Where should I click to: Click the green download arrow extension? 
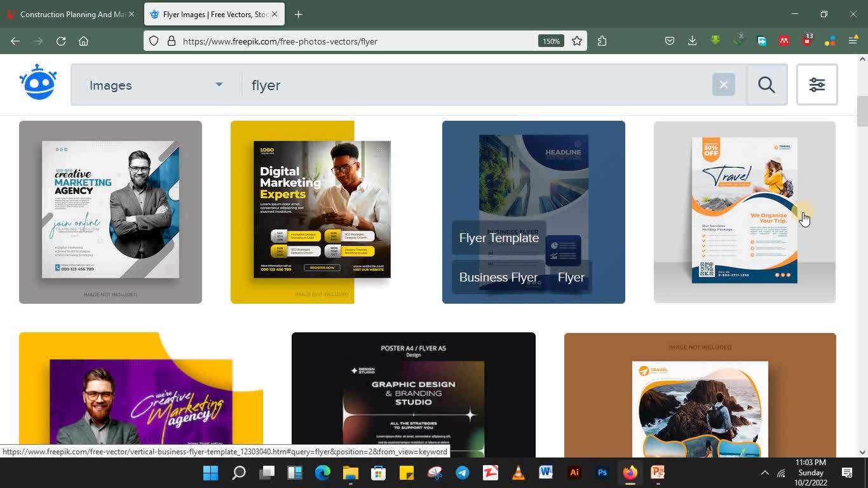(x=715, y=41)
